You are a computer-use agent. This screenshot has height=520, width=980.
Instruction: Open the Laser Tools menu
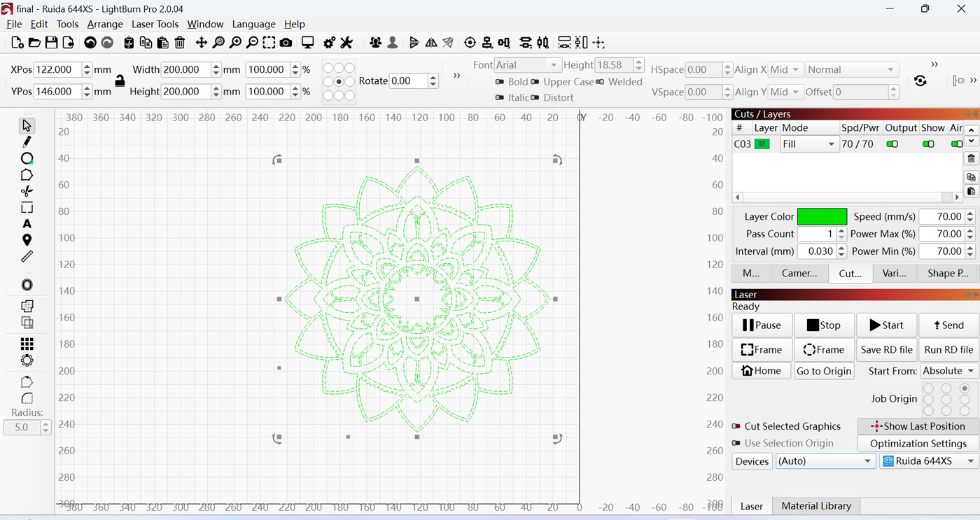pos(155,24)
